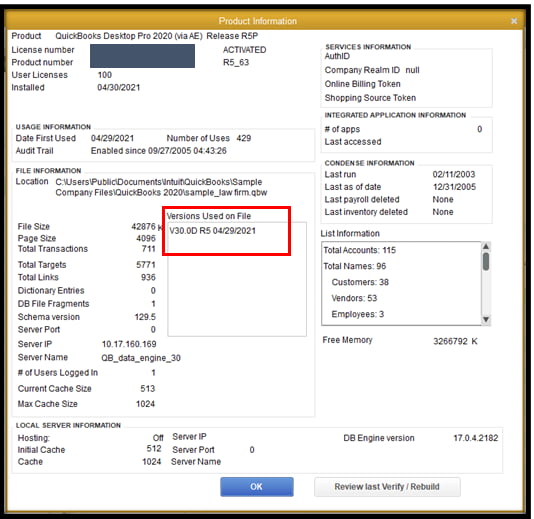
Task: Close the Product Information dialog
Action: pyautogui.click(x=514, y=21)
